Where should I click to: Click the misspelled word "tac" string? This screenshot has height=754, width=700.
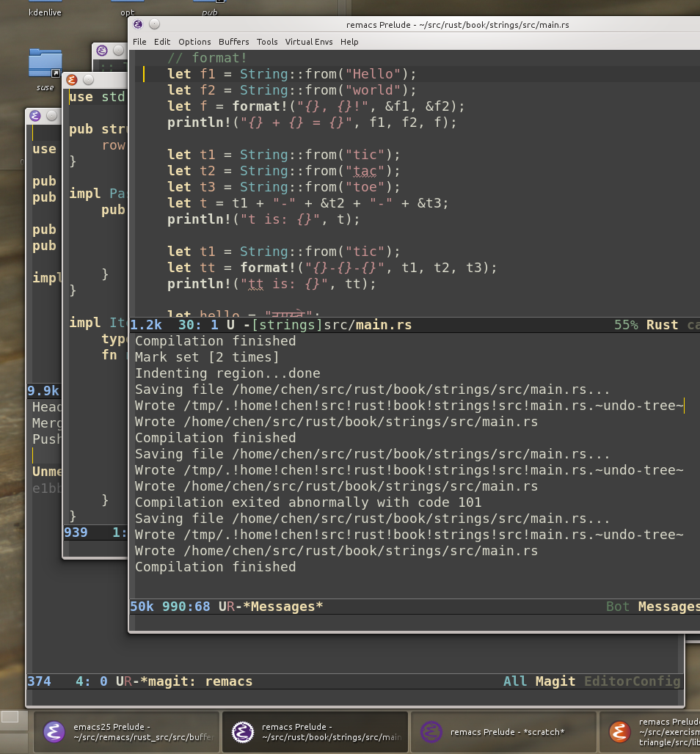coord(365,171)
